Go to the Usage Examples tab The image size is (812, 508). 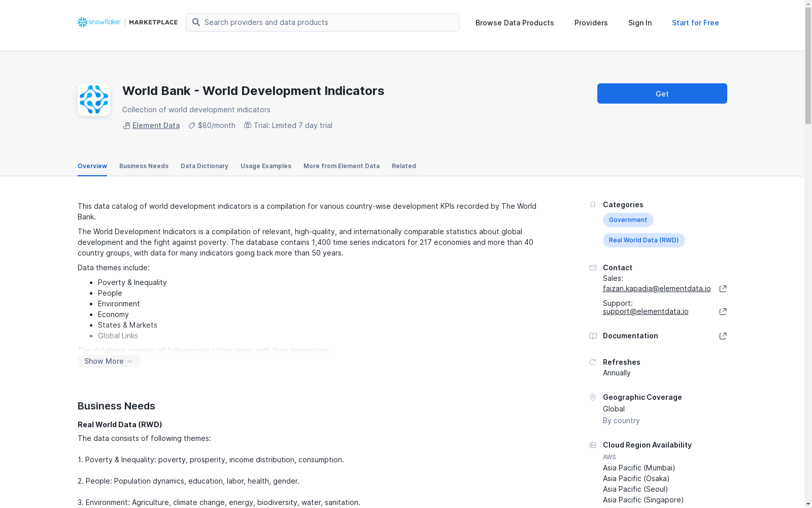click(266, 166)
